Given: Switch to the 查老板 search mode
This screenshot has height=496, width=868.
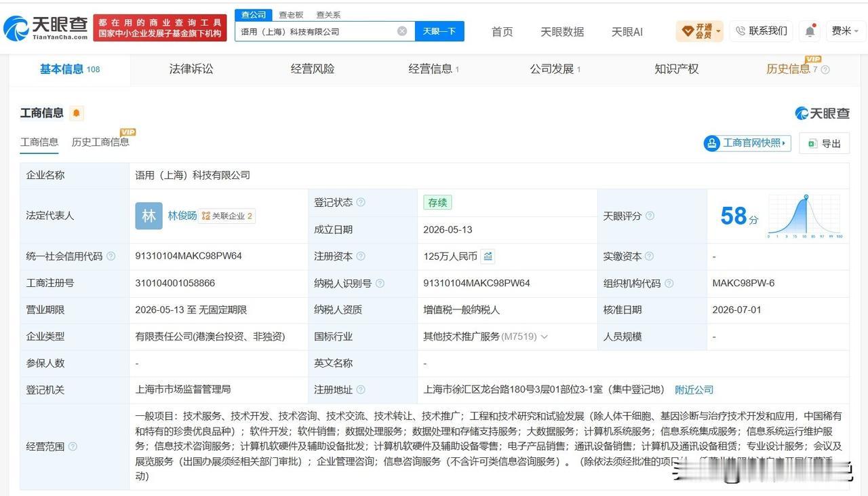Looking at the screenshot, I should point(291,15).
